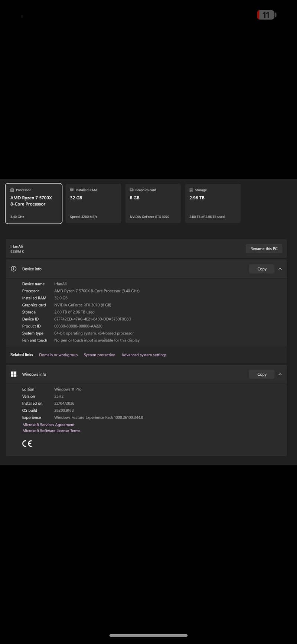This screenshot has height=644, width=297.
Task: Click the Version value 25H2
Action: click(59, 397)
